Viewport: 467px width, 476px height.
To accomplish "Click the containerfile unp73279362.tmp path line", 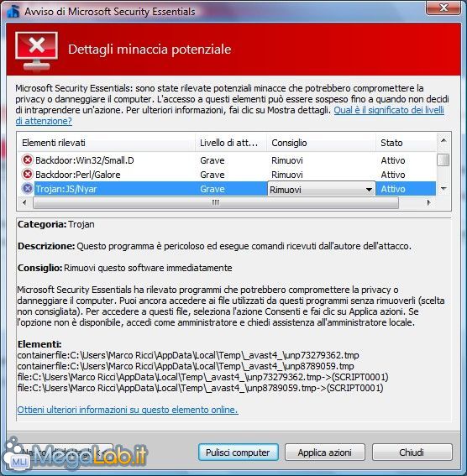I will (x=188, y=355).
